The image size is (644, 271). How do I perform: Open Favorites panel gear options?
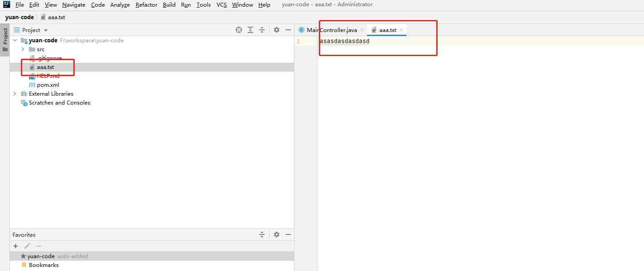coord(277,235)
